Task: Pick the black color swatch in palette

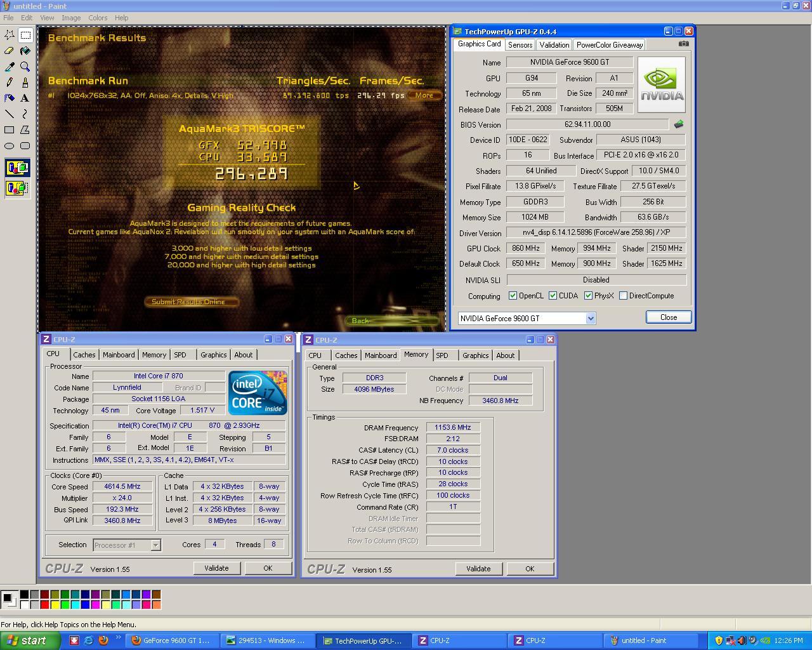Action: point(24,595)
